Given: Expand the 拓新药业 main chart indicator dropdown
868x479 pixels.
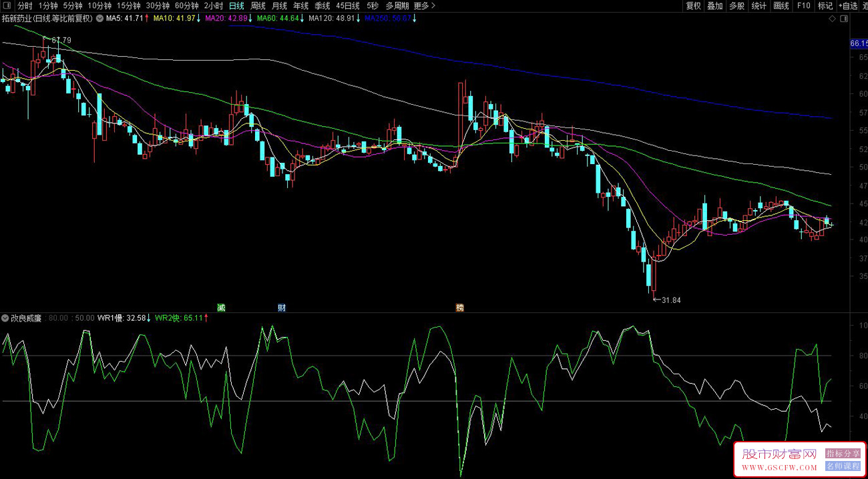Looking at the screenshot, I should coord(99,19).
